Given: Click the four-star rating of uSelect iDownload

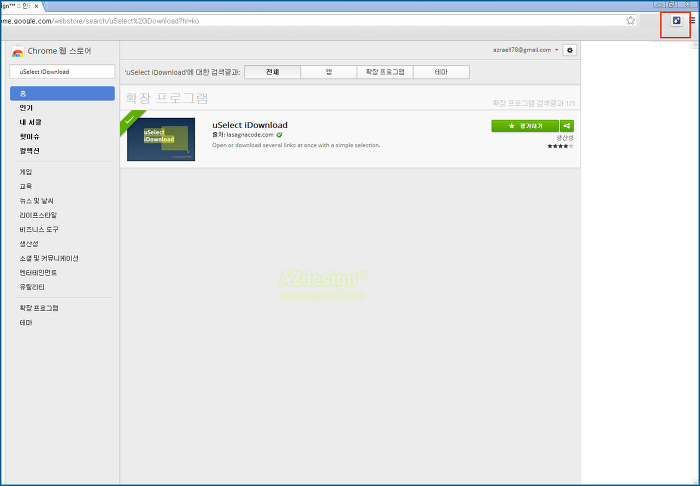Looking at the screenshot, I should (560, 146).
